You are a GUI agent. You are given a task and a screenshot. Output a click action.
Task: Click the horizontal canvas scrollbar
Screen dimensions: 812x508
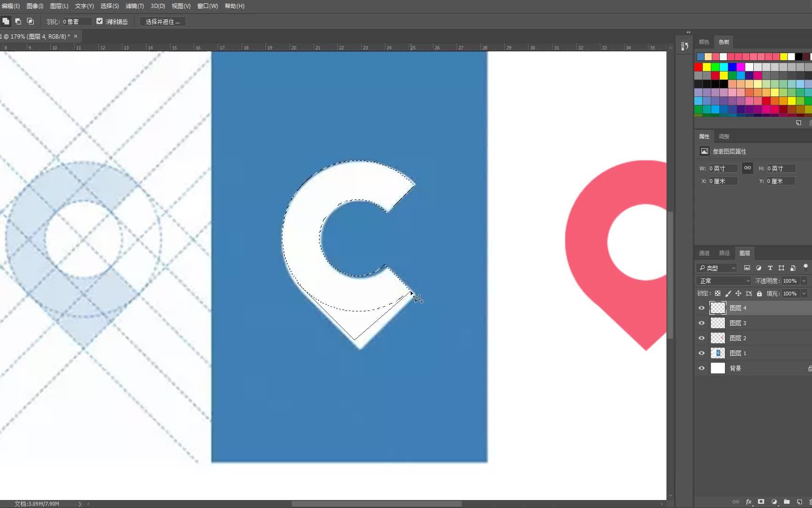pos(376,504)
